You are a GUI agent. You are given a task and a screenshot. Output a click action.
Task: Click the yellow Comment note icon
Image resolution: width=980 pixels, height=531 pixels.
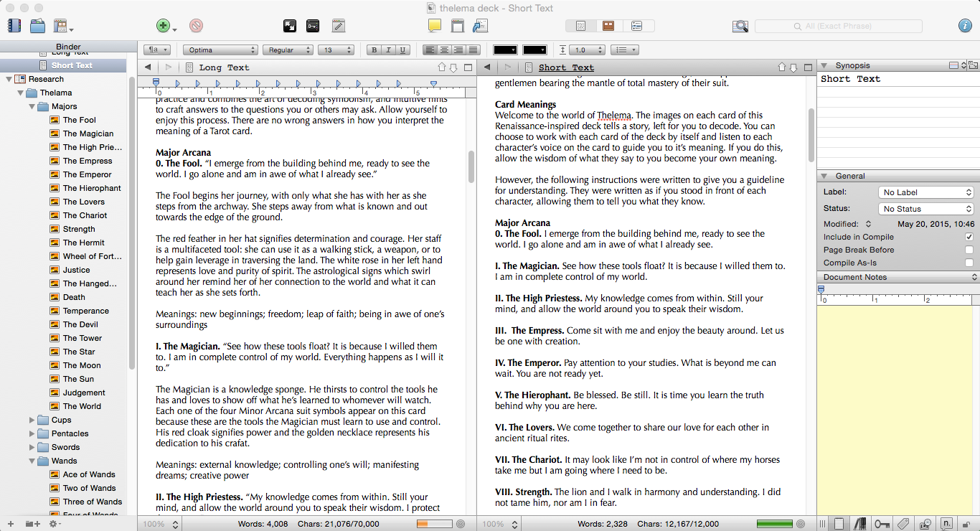434,26
